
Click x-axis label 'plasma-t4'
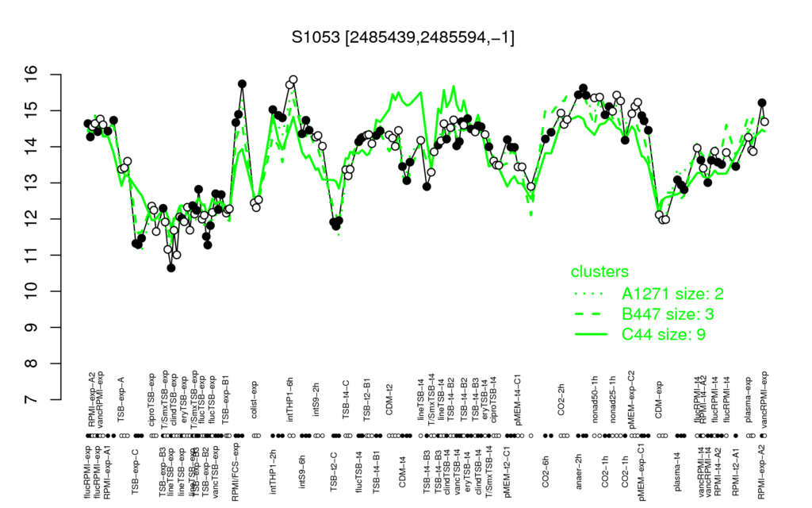coord(678,472)
